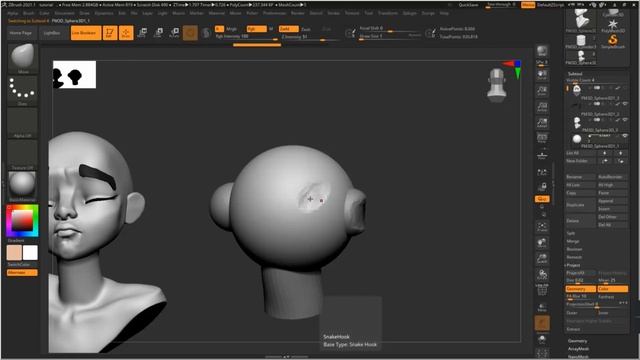
Task: Open the Dots stroke type selector
Action: click(22, 91)
